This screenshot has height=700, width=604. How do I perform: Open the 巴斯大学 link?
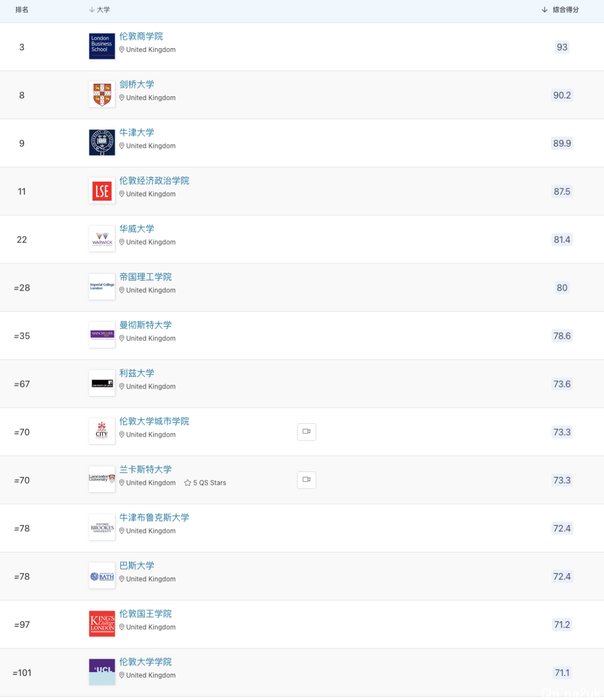tap(136, 565)
